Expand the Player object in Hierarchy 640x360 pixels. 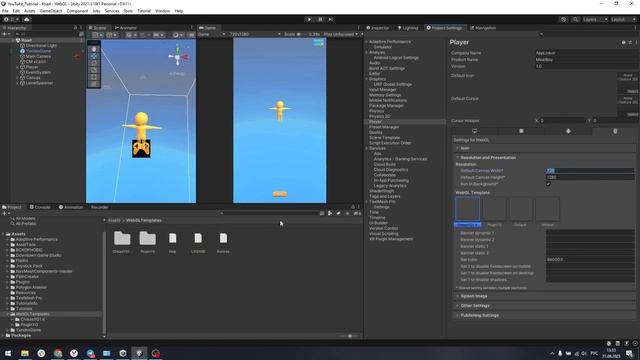click(x=18, y=67)
